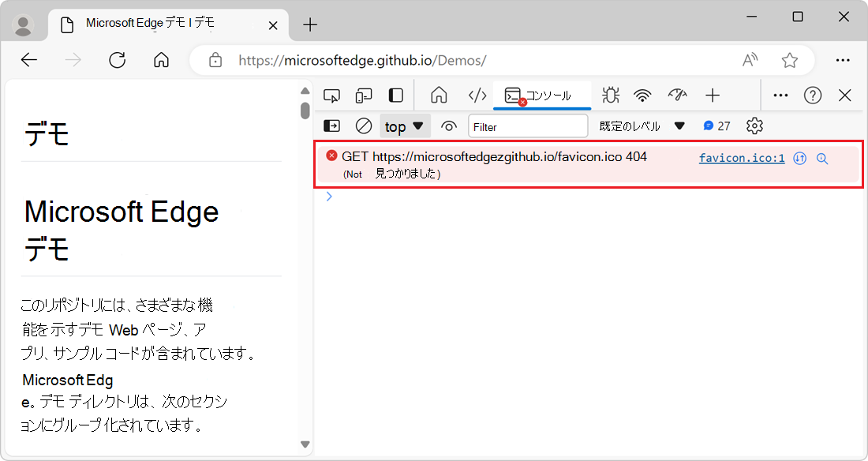Screen dimensions: 868x461
Task: Open the DevTools more options menu
Action: [780, 95]
